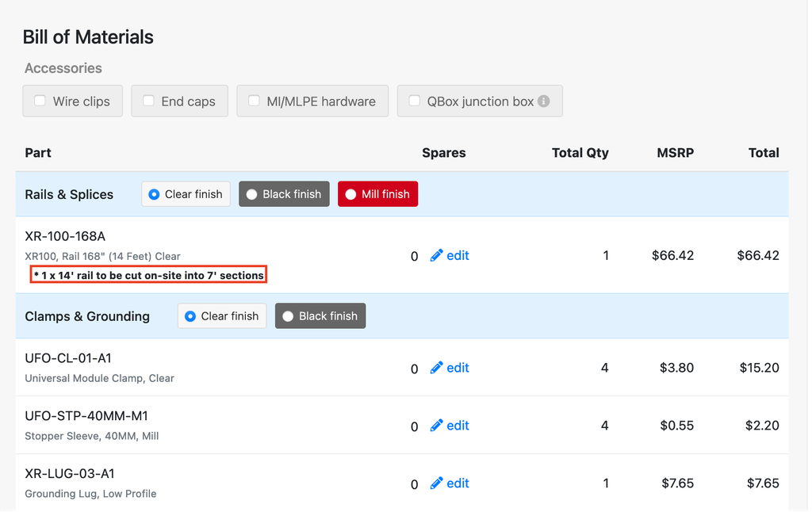Pick Mill finish for Rails & Splices

click(x=378, y=194)
